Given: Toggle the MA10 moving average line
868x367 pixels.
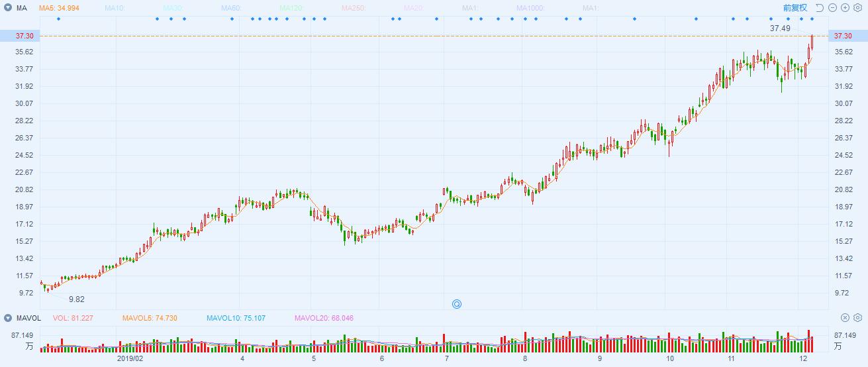Looking at the screenshot, I should pos(116,8).
